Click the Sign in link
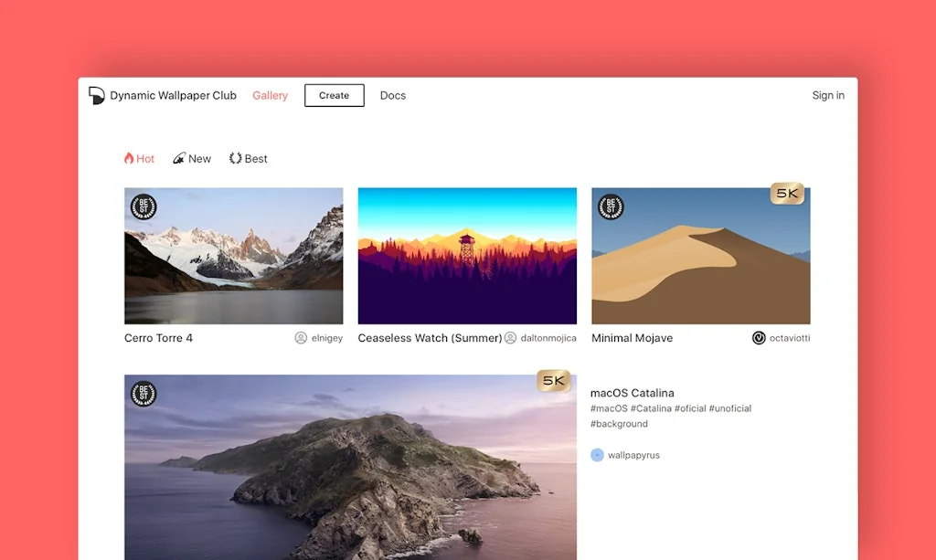Viewport: 936px width, 560px height. tap(828, 95)
